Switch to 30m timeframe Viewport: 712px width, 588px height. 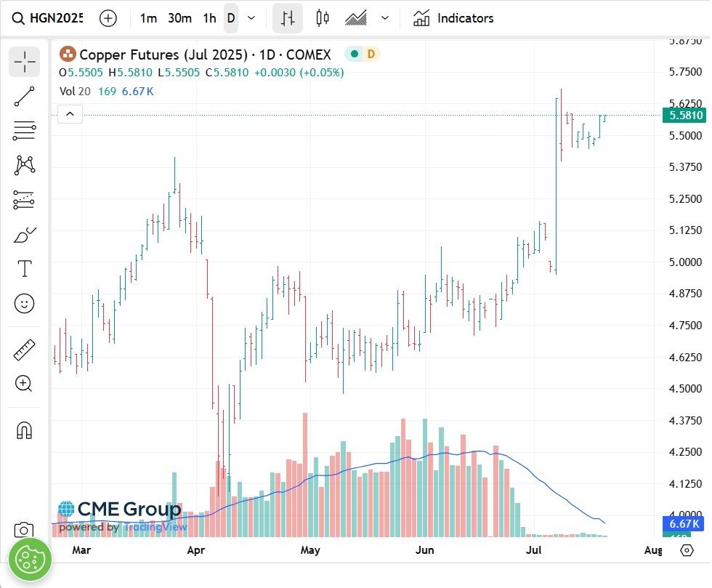tap(180, 18)
